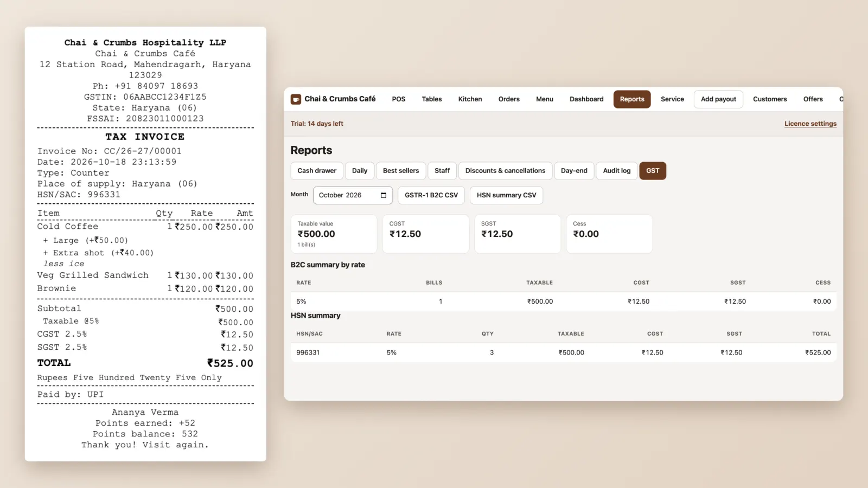
Task: Click the GSTIN line on the receipt
Action: (x=145, y=97)
